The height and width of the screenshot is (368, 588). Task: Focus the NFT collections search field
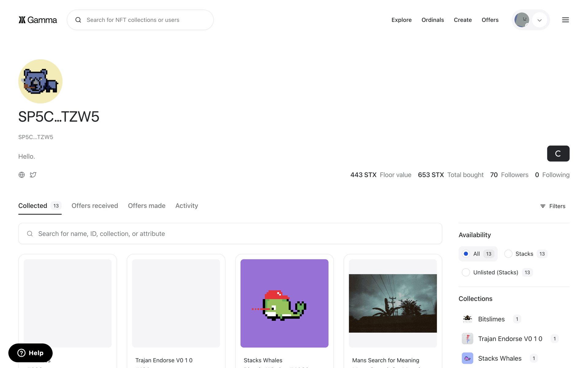coord(140,20)
